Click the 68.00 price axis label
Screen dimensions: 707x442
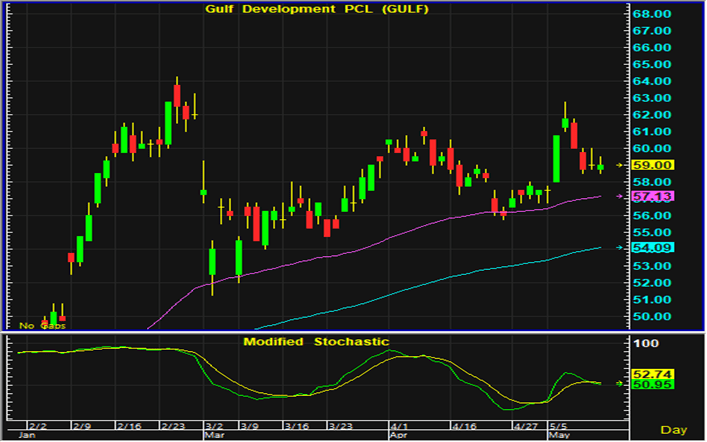652,14
